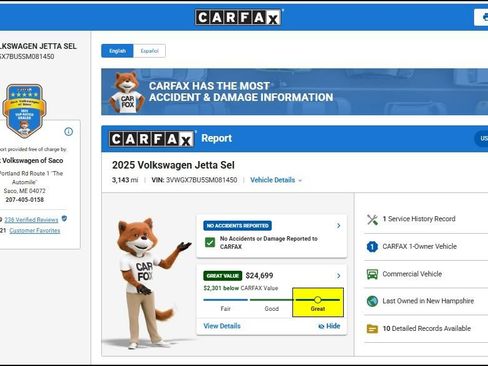488x366 pixels.
Task: Click the CAR FOX accident information banner
Action: (x=295, y=92)
